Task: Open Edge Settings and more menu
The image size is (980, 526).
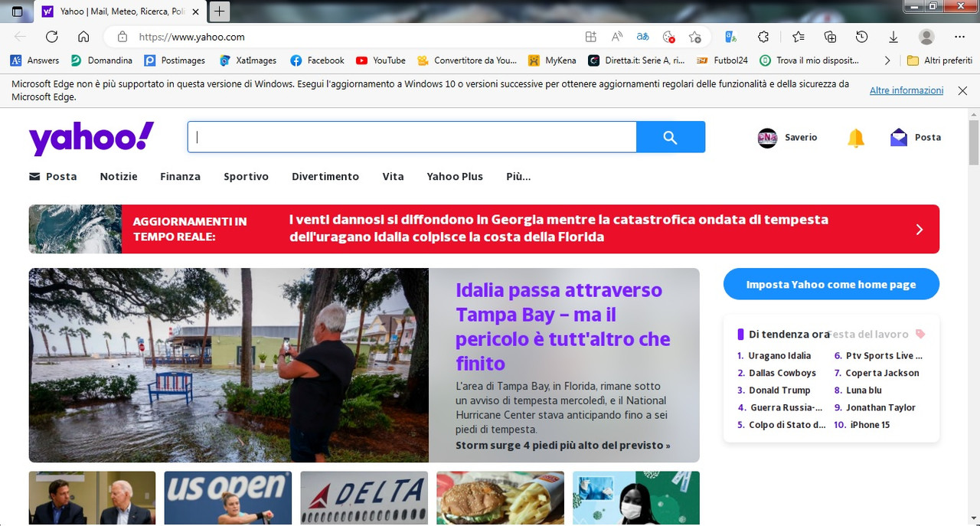Action: tap(960, 37)
